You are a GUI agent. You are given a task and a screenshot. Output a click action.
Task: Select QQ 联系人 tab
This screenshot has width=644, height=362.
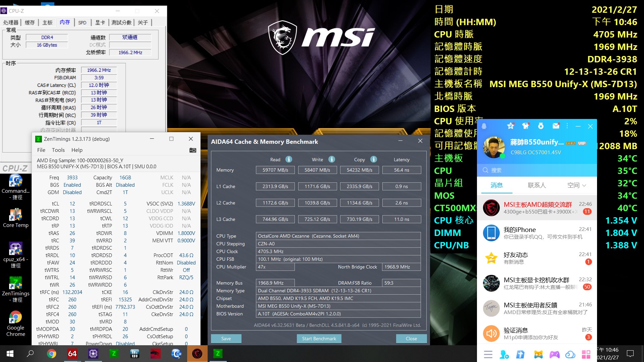click(537, 185)
